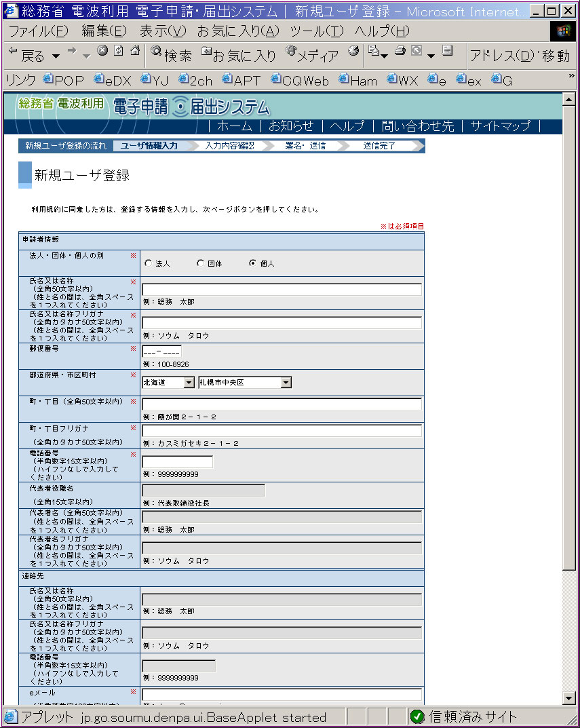Click the 移動 Go button
Viewport: 580px width, 728px height.
[556, 56]
